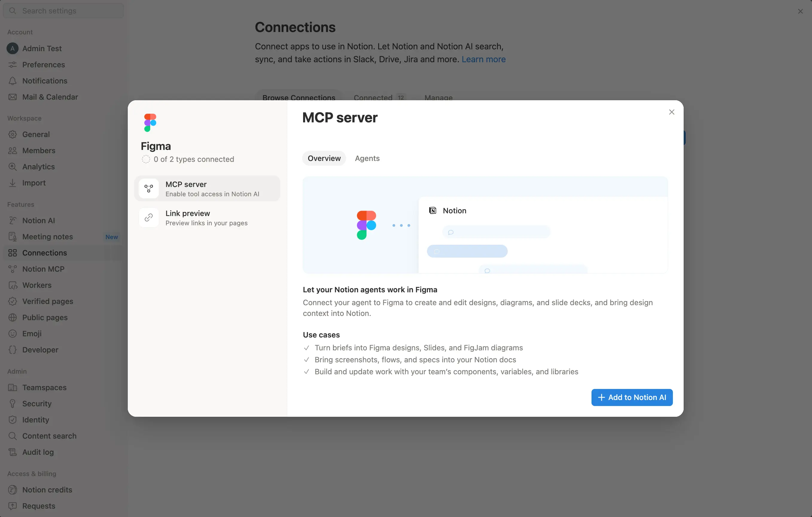Click the Public pages globe icon
Viewport: 812px width, 517px height.
(13, 317)
